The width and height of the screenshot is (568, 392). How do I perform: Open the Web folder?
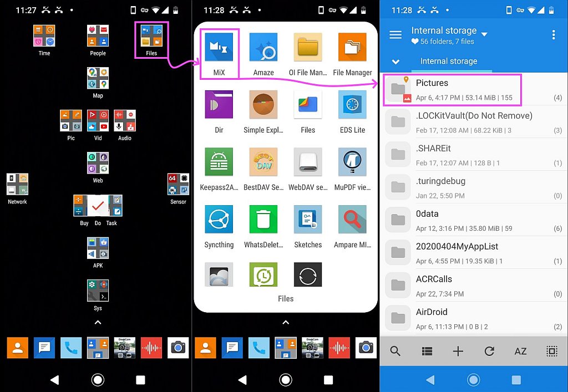pos(98,163)
